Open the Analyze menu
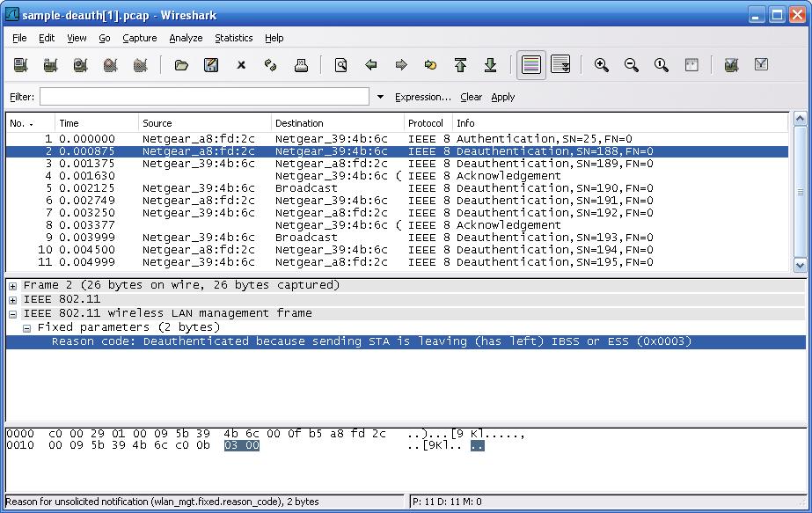 (x=186, y=38)
